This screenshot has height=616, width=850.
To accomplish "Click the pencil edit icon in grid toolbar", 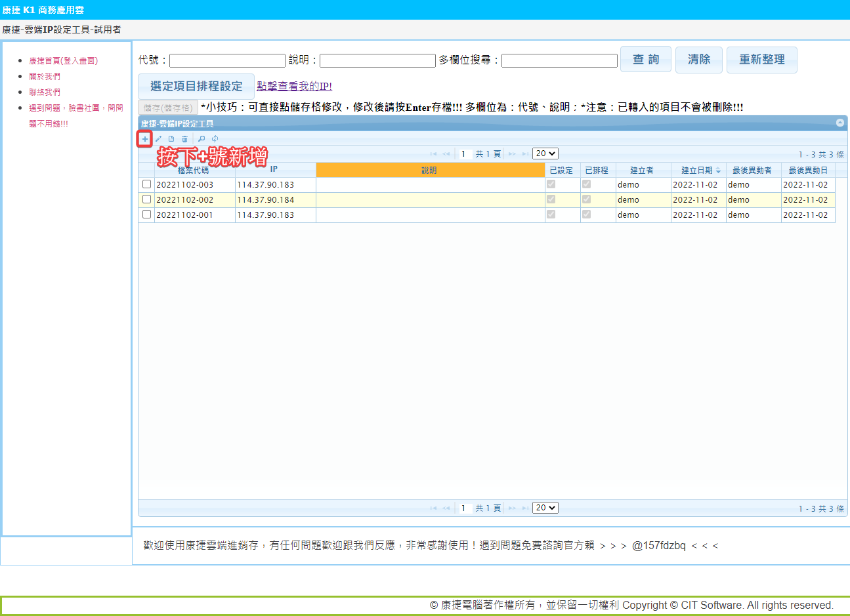I will tap(158, 139).
